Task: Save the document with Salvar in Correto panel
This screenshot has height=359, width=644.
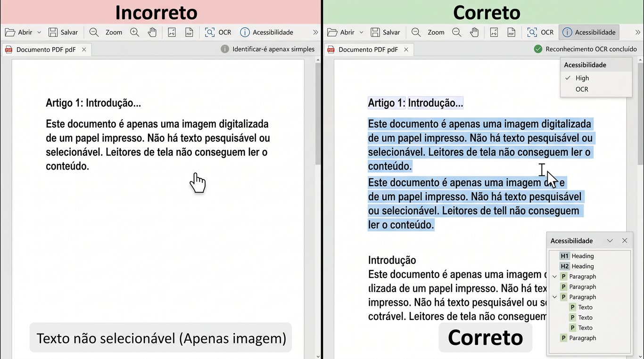Action: (385, 33)
